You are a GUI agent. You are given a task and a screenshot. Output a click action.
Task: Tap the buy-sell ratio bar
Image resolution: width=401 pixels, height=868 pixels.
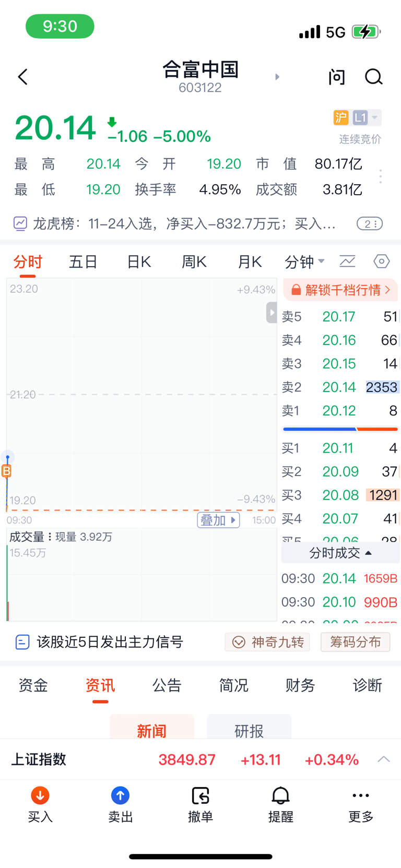340,429
